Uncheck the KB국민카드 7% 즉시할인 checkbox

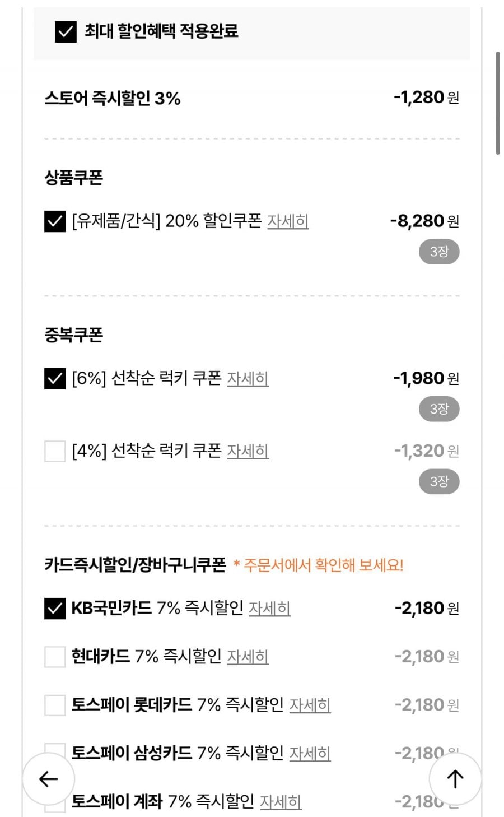coord(55,609)
